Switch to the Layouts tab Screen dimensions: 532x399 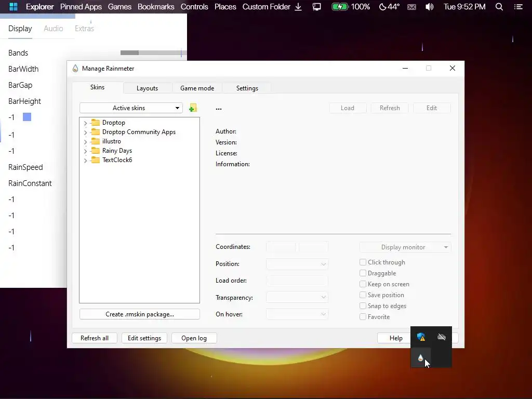pyautogui.click(x=147, y=88)
